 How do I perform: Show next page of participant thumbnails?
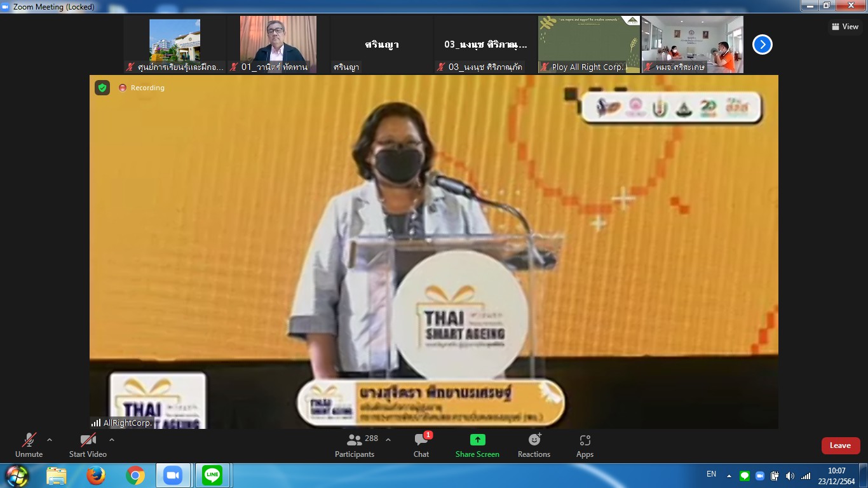tap(762, 44)
